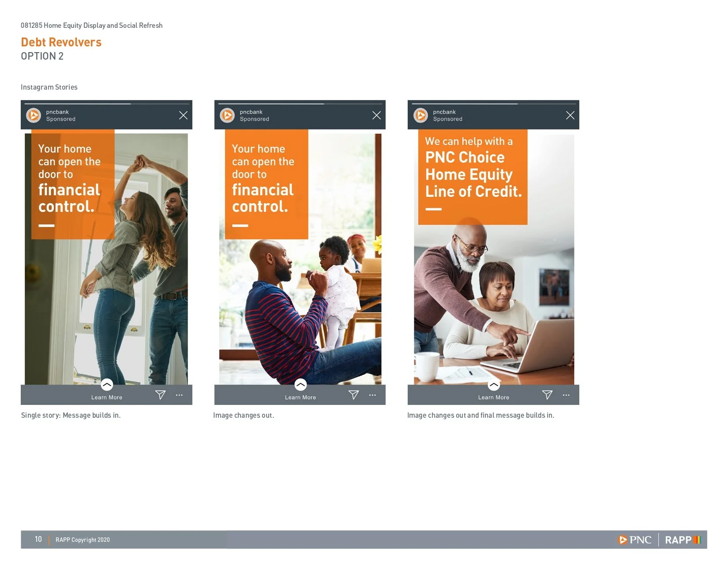The image size is (728, 563).
Task: Click the RAPP logo in footer
Action: 683,540
